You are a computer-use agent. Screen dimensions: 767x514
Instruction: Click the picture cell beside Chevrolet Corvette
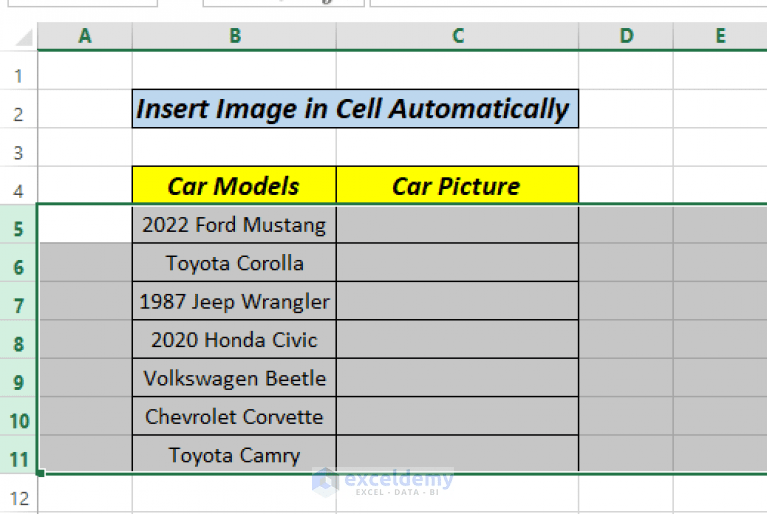pyautogui.click(x=457, y=416)
